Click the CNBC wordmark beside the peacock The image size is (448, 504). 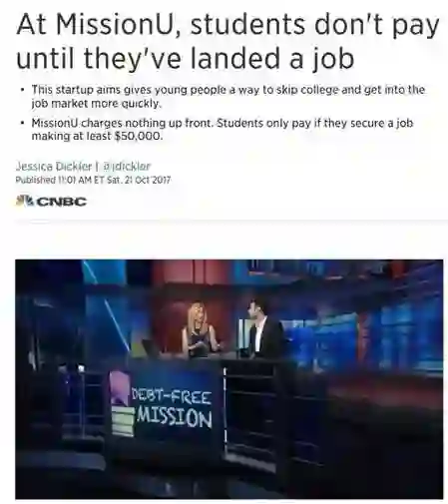(x=62, y=202)
